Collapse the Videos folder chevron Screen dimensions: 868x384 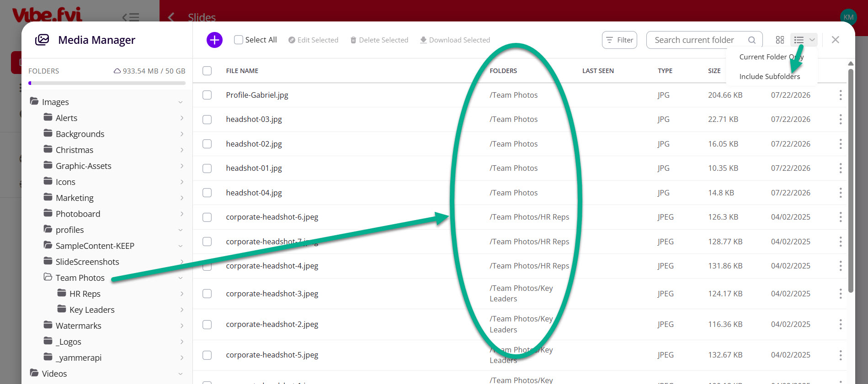pos(181,374)
